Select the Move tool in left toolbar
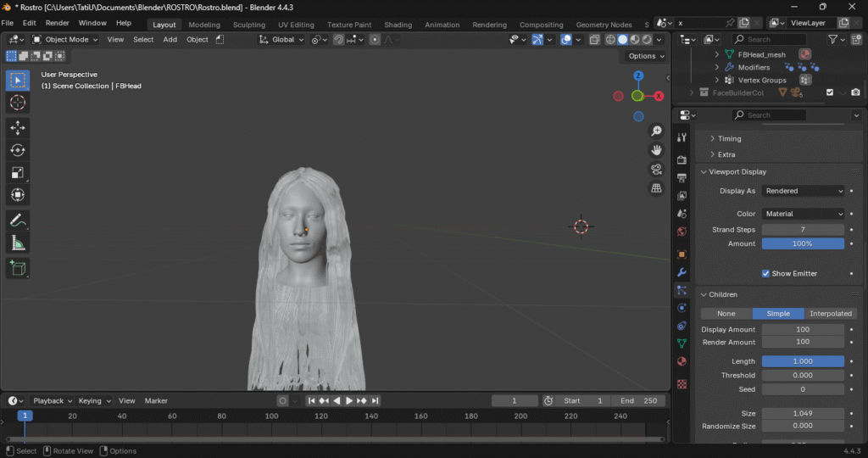This screenshot has width=868, height=458. [x=17, y=127]
